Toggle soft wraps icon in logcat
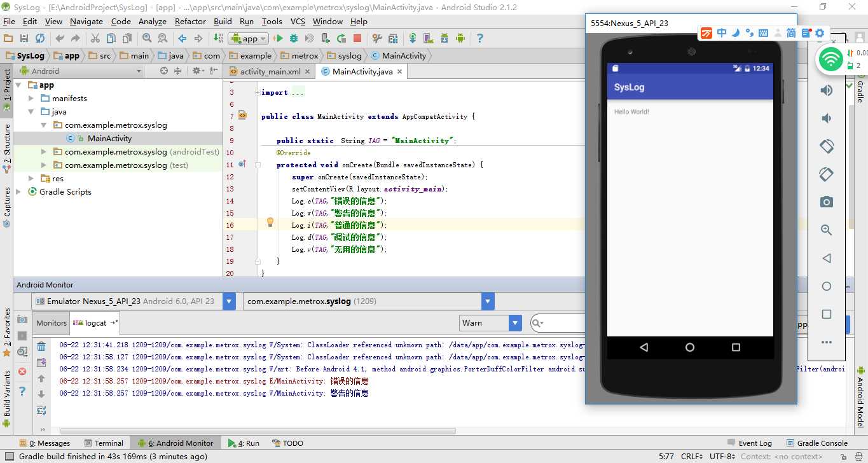The width and height of the screenshot is (868, 463). pos(41,410)
